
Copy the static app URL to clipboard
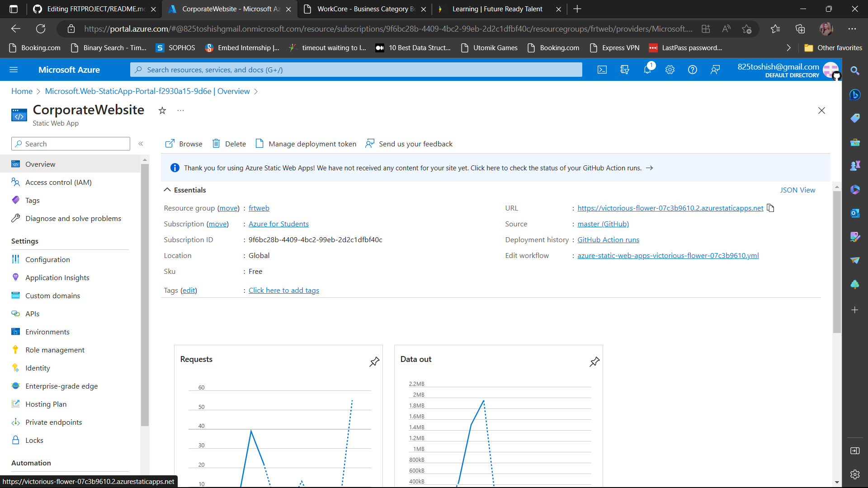click(771, 208)
